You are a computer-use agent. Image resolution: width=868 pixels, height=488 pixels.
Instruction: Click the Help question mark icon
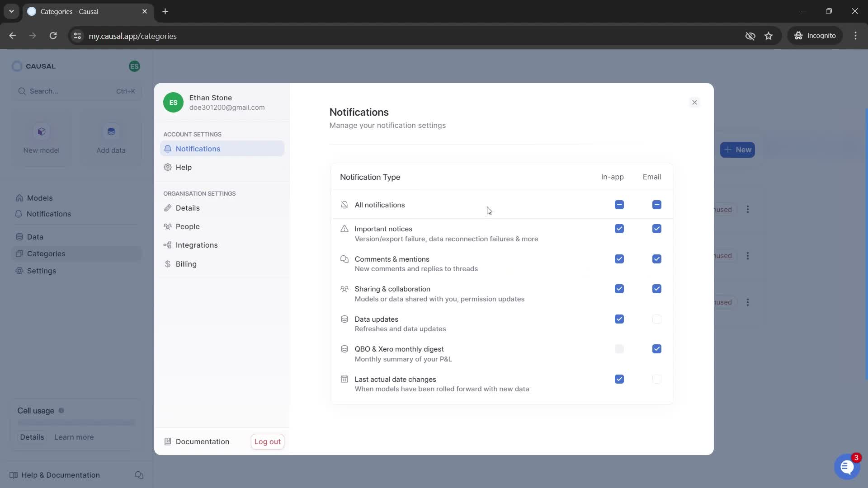point(168,167)
